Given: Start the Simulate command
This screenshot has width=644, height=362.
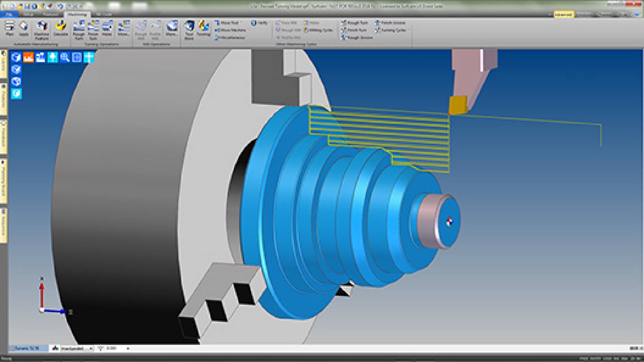Looking at the screenshot, I should 61,28.
